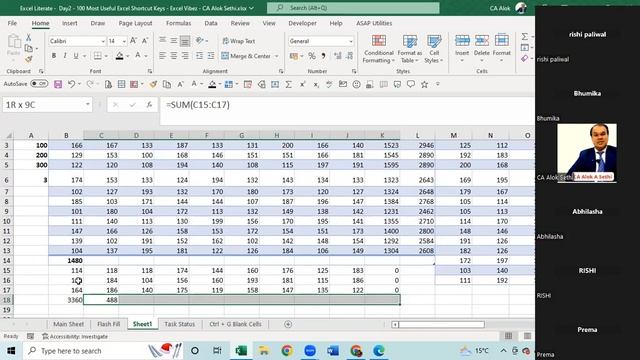This screenshot has height=360, width=640.
Task: Open the Borders dropdown arrow
Action: pyautogui.click(x=106, y=56)
